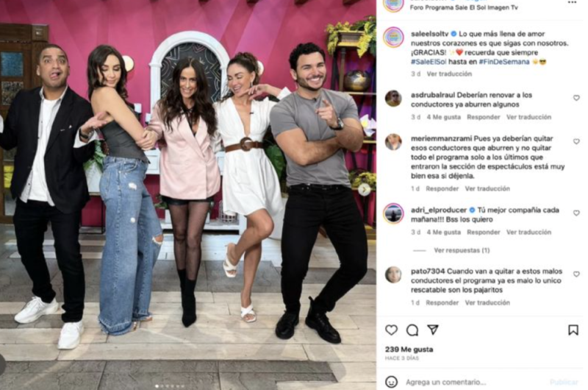This screenshot has height=390, width=588.
Task: Save the post with the bookmark icon
Action: pyautogui.click(x=573, y=330)
